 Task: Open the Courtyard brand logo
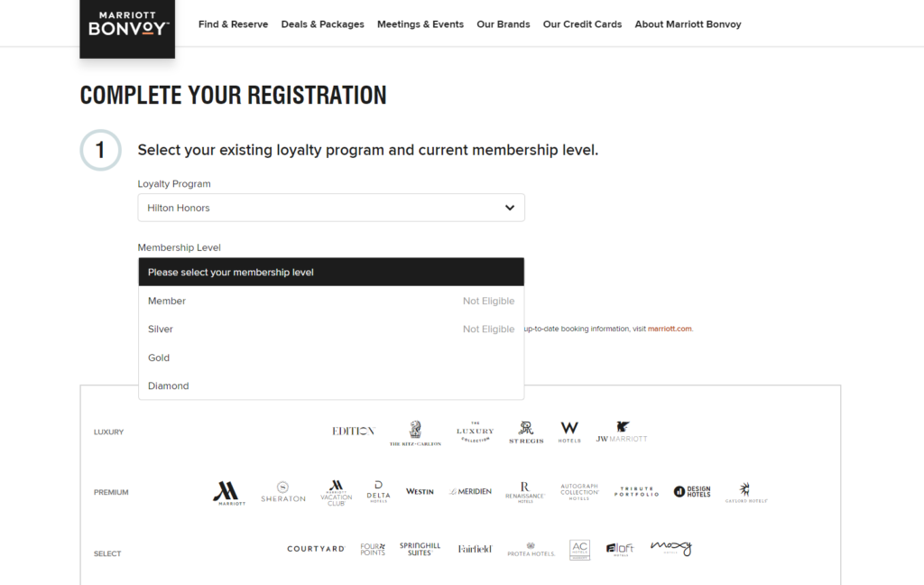(316, 549)
